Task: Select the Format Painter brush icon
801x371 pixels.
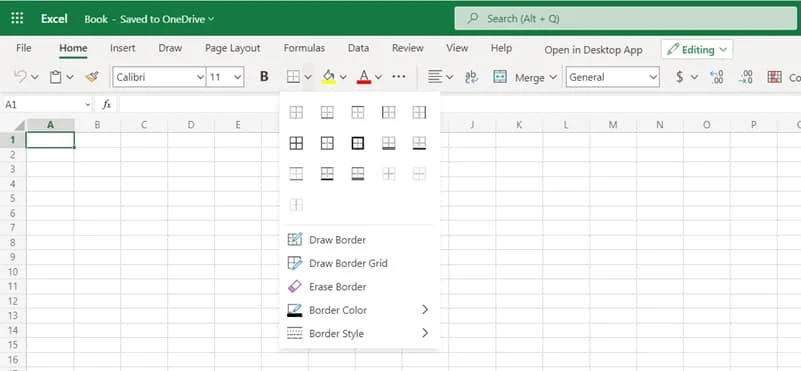Action: (x=92, y=77)
